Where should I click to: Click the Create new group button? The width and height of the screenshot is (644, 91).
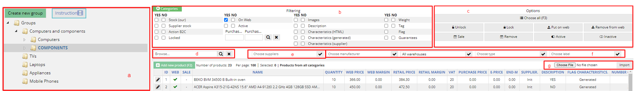pos(25,13)
